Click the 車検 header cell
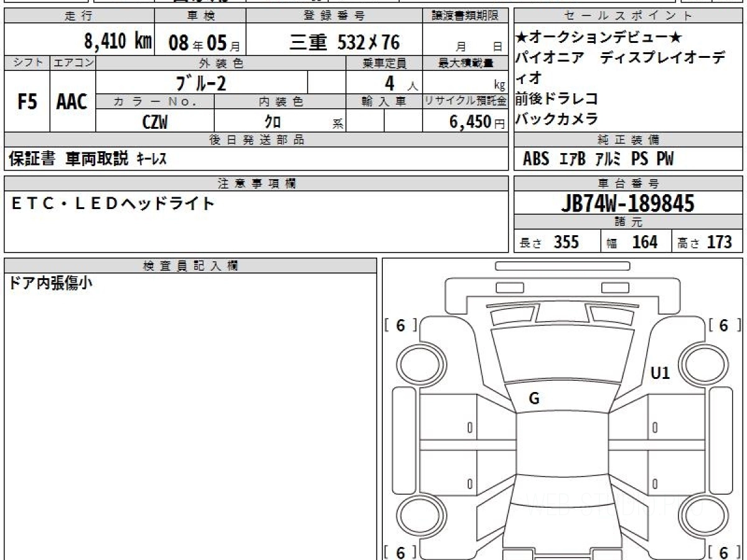The width and height of the screenshot is (747, 560). coord(200,16)
